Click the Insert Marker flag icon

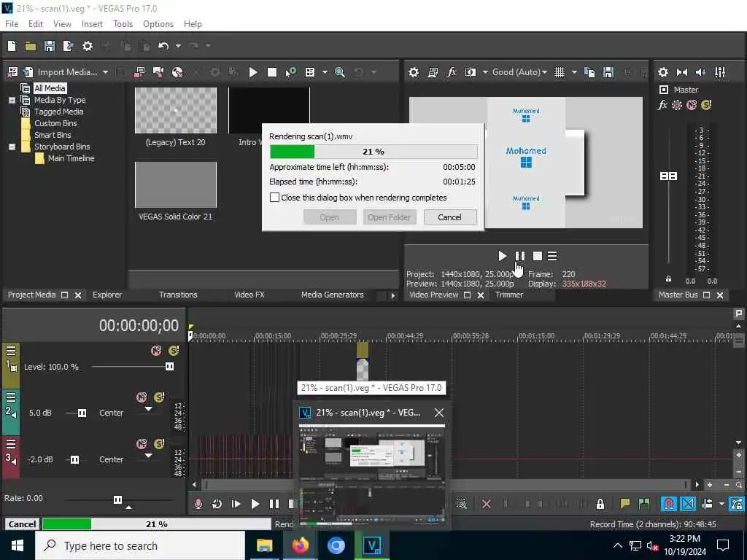[x=625, y=504]
